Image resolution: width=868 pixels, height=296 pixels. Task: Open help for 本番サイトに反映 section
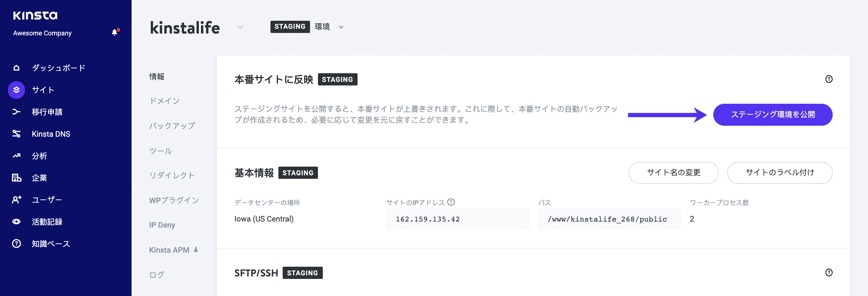829,79
